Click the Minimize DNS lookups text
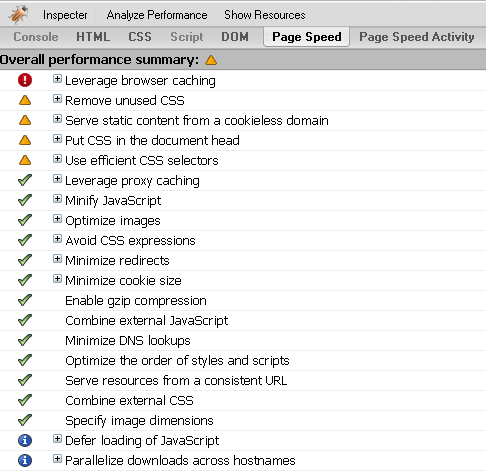This screenshot has height=473, width=486. coord(128,341)
